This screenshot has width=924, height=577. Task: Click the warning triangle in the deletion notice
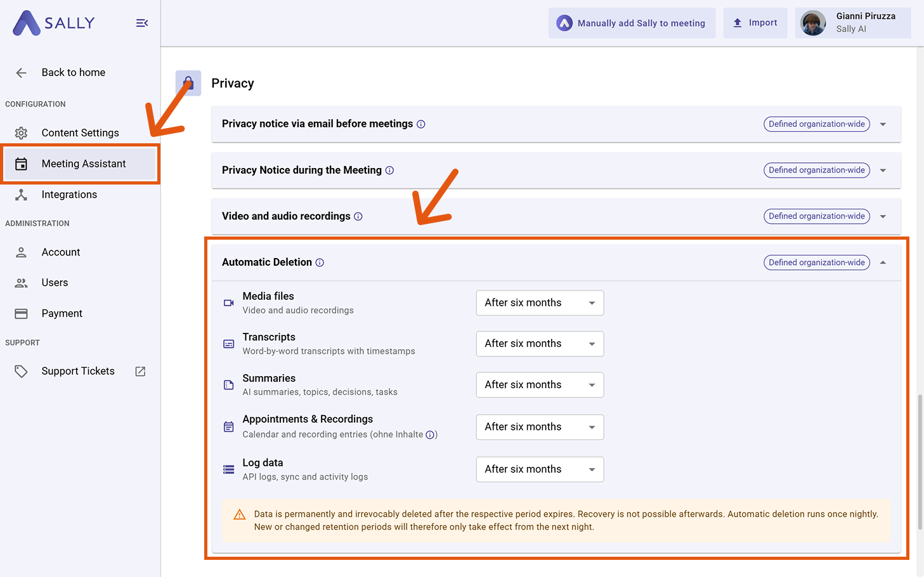pyautogui.click(x=239, y=514)
